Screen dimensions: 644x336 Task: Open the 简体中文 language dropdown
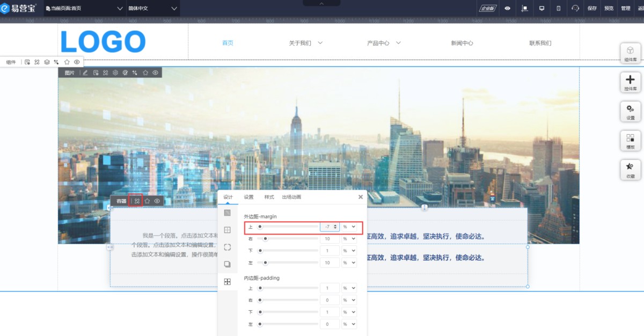pyautogui.click(x=153, y=8)
